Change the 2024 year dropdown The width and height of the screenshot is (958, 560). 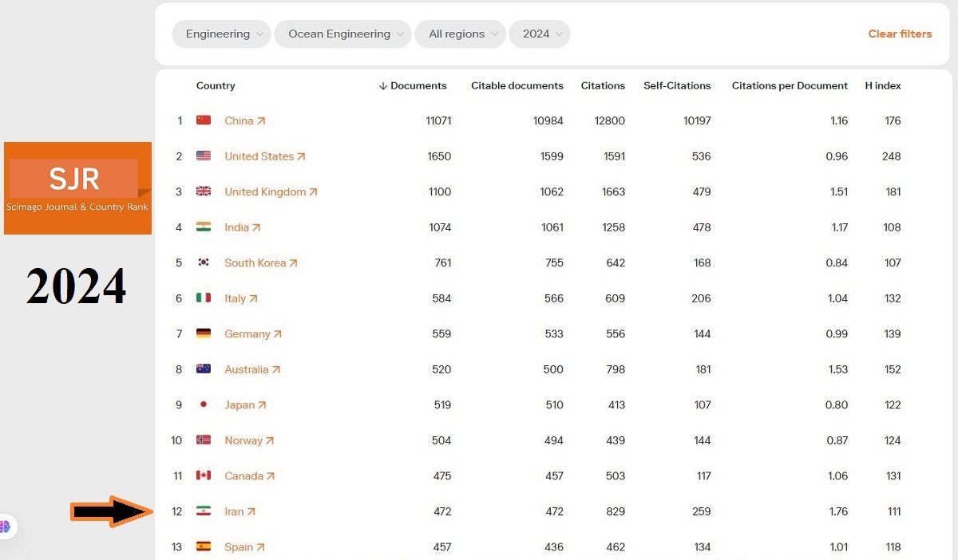539,34
